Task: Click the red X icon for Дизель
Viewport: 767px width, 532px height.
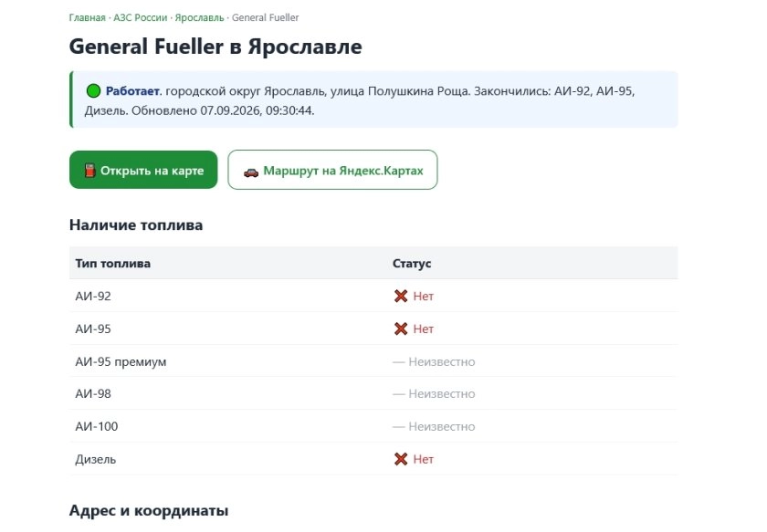Action: (x=401, y=459)
